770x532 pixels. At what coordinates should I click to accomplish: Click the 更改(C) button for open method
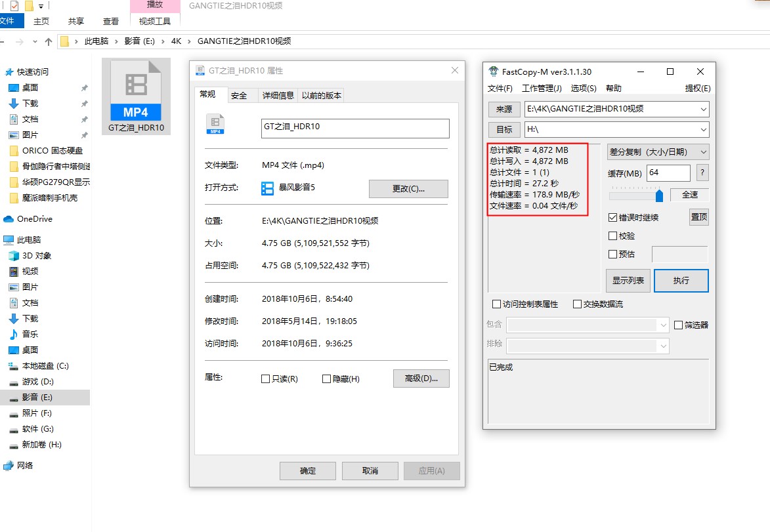coord(408,188)
